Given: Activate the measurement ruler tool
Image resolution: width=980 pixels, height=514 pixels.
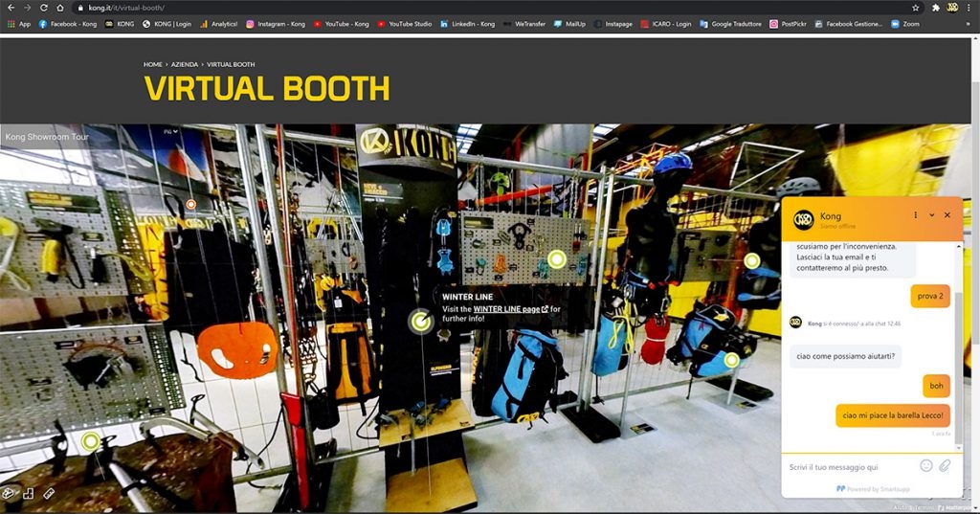Looking at the screenshot, I should (x=49, y=493).
